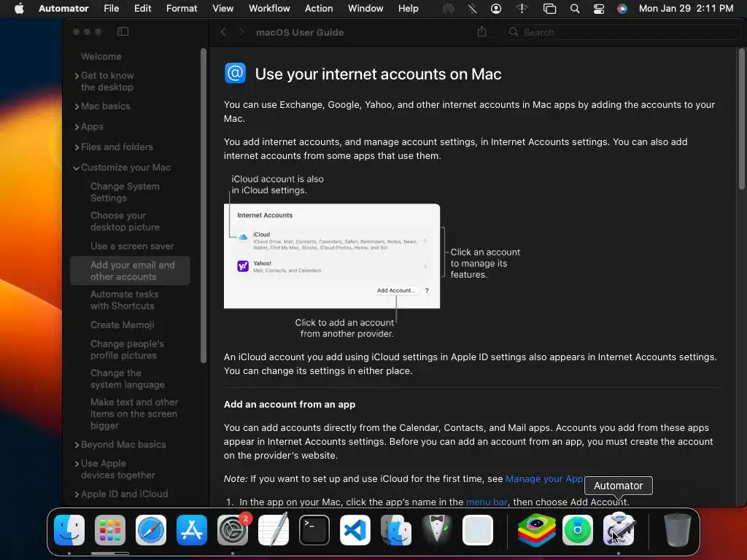Screen dimensions: 747x560
Task: Click the article vertical scrollbar
Action: click(741, 119)
